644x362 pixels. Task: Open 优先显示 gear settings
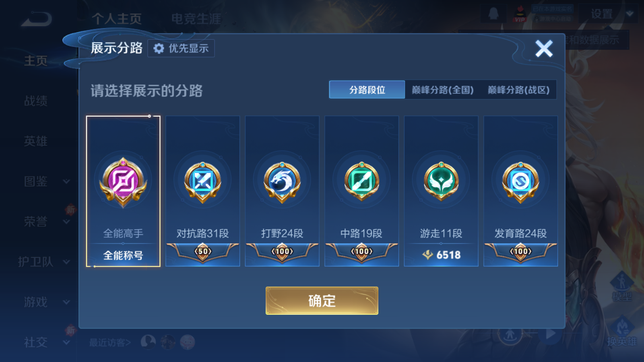coord(181,48)
